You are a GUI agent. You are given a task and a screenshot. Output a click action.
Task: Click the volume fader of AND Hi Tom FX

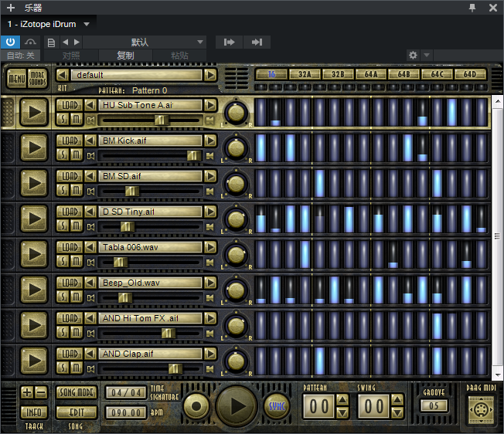[x=168, y=334]
